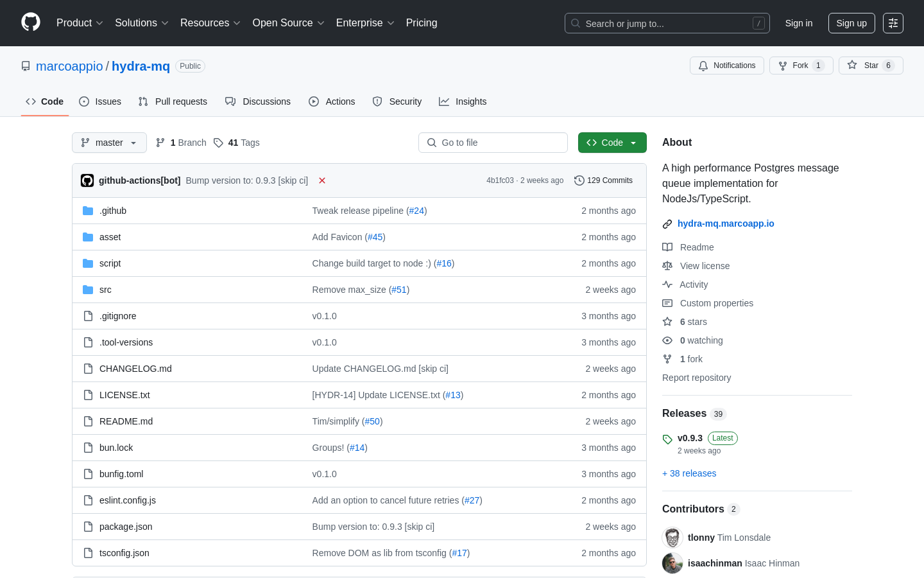Expand the Product menu
This screenshot has height=578, width=924.
point(80,23)
